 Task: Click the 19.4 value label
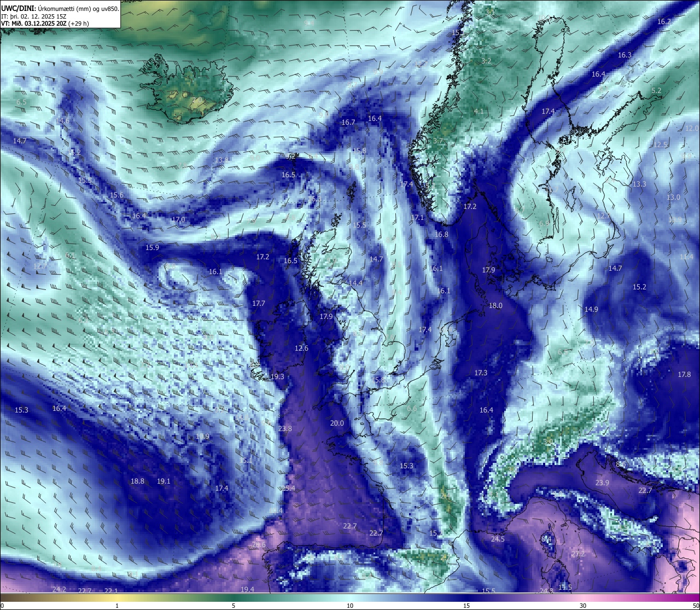point(247,589)
